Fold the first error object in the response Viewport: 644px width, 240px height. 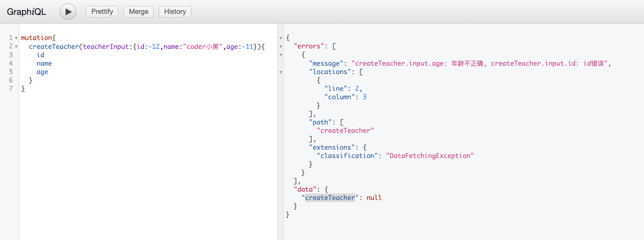pyautogui.click(x=281, y=55)
